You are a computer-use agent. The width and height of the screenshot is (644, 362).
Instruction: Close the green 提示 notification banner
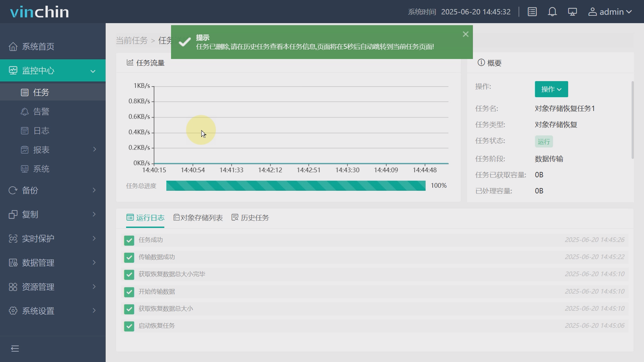[x=466, y=34]
